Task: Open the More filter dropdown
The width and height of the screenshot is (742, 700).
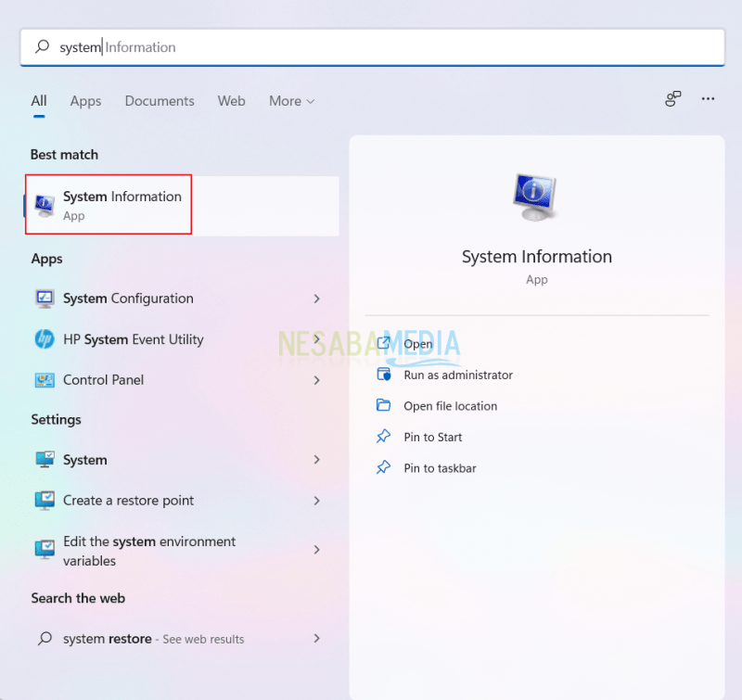Action: [291, 101]
